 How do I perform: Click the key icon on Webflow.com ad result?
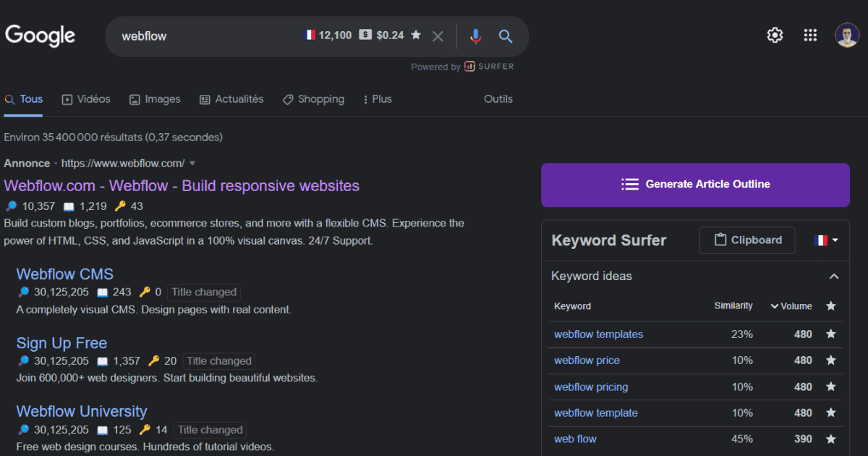119,206
